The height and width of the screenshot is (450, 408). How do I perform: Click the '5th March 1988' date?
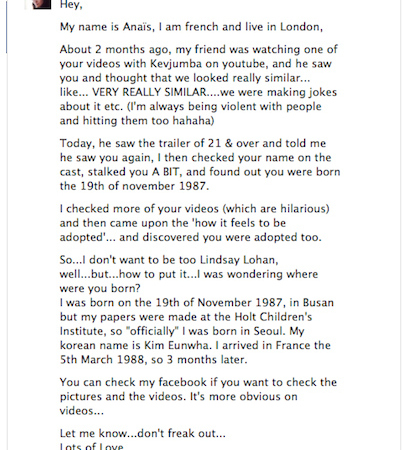(102, 359)
